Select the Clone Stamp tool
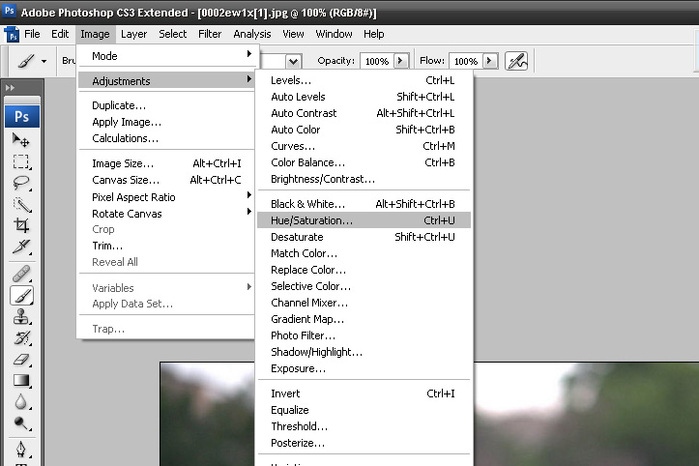 tap(21, 317)
